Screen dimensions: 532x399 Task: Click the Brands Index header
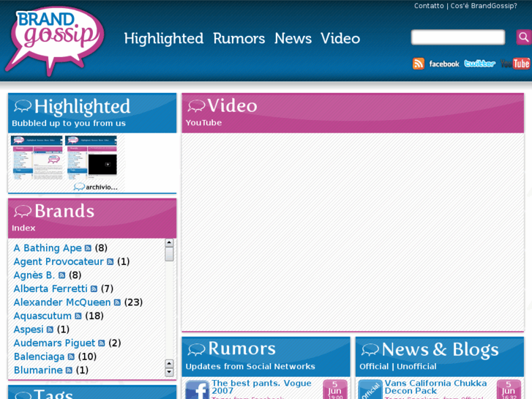pos(92,218)
